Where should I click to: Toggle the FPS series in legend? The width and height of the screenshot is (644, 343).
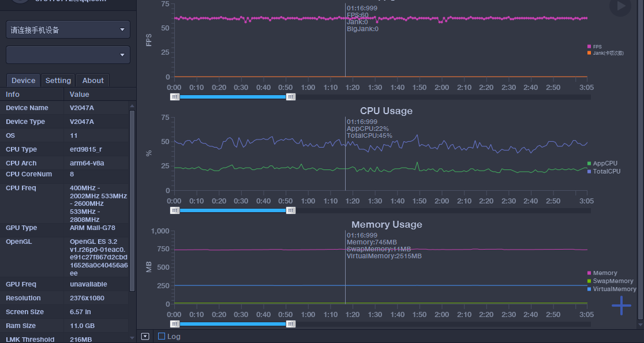589,47
